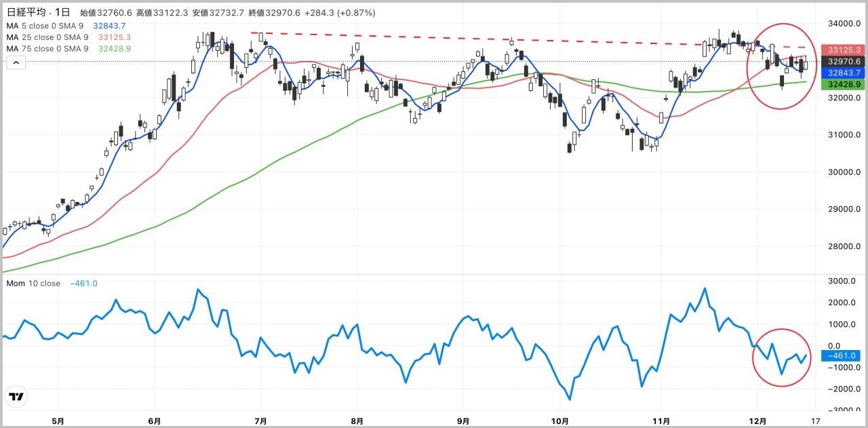Click the blue -461.0 momentum axis label

point(840,355)
